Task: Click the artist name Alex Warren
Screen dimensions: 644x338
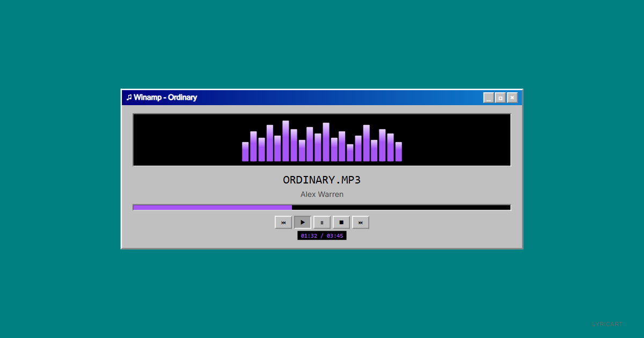Action: pos(321,194)
